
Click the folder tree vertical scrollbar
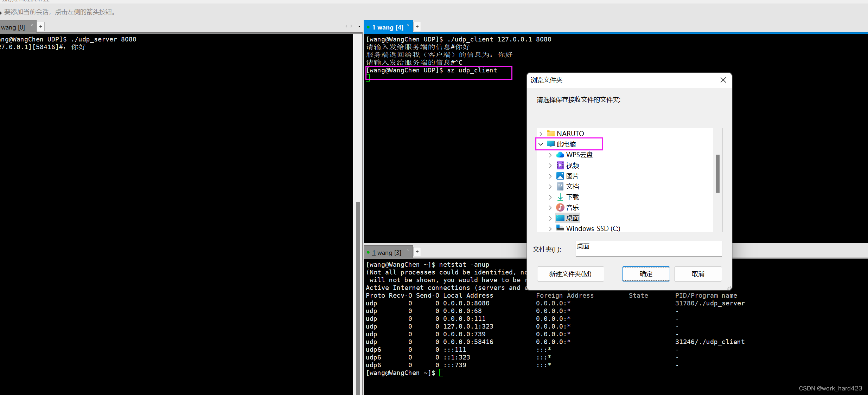tap(717, 174)
